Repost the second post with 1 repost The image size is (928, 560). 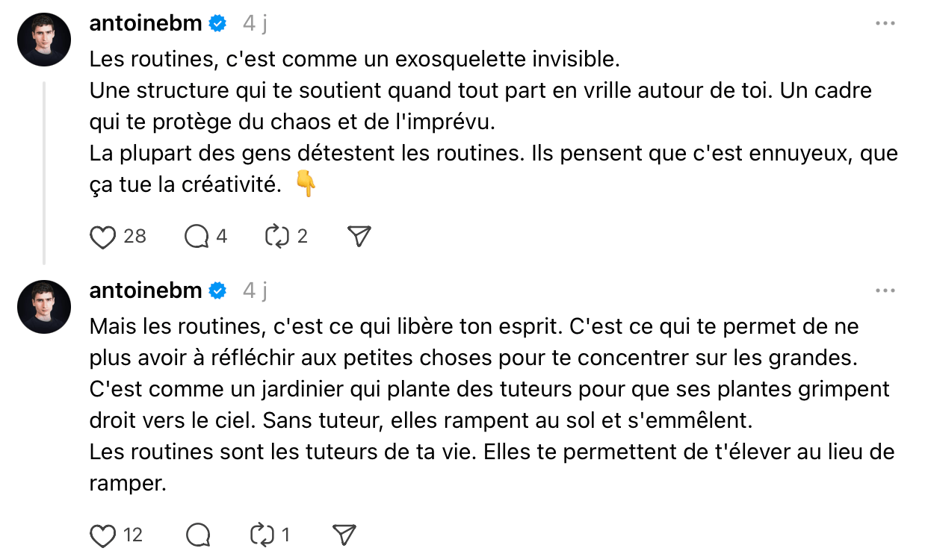pos(262,535)
